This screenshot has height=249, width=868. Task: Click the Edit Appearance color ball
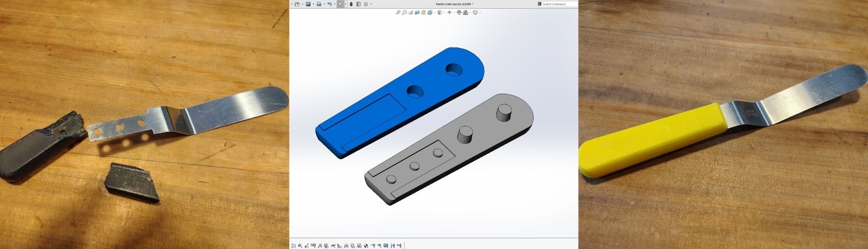(x=459, y=13)
